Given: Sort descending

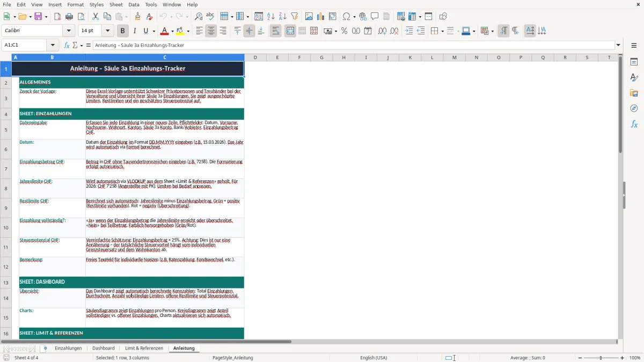Looking at the screenshot, I should pos(283,17).
